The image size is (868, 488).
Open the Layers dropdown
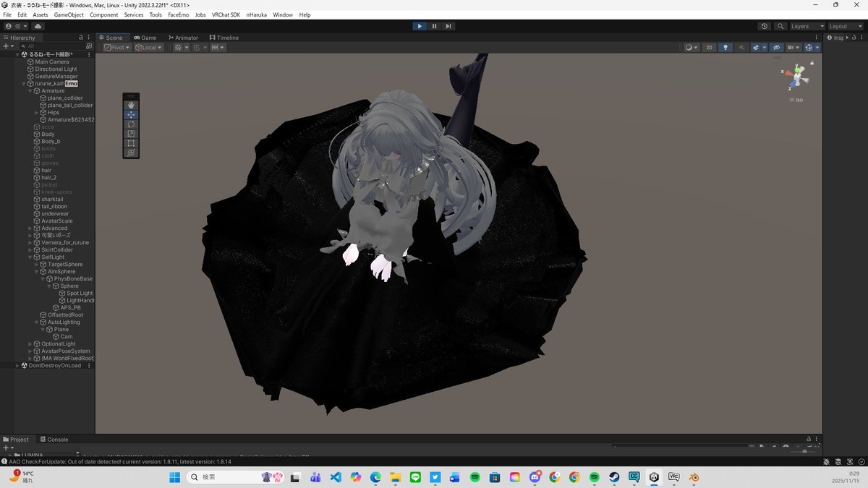point(807,26)
